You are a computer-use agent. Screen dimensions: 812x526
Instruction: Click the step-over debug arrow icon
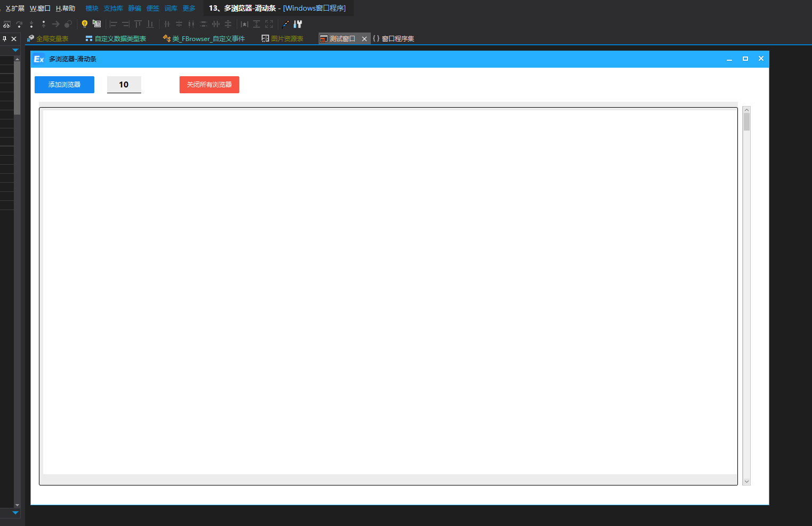[x=19, y=25]
